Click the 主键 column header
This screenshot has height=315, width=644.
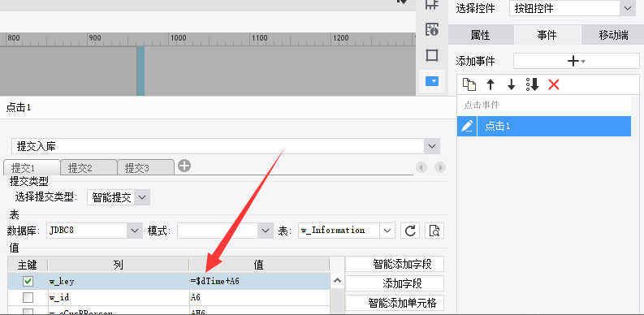click(x=28, y=265)
